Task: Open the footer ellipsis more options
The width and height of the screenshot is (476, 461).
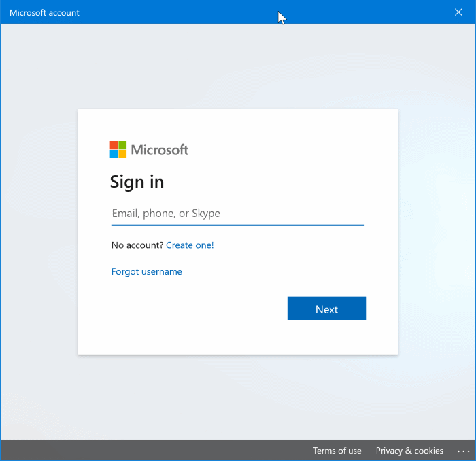Action: [x=463, y=451]
